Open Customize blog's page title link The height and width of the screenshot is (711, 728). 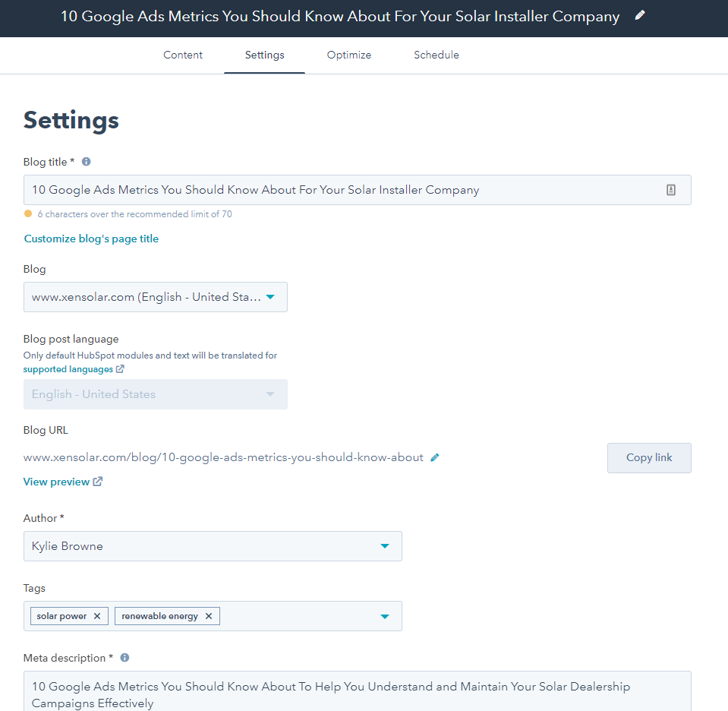[x=91, y=239]
